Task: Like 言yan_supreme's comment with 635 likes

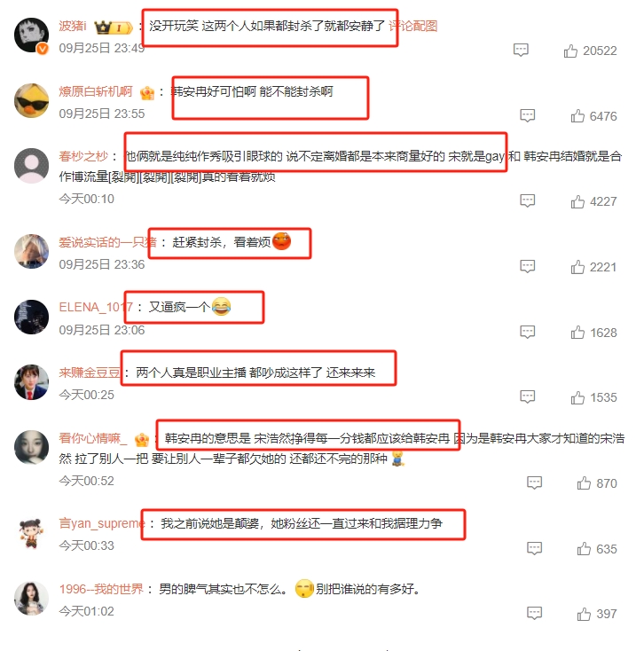Action: (x=584, y=549)
